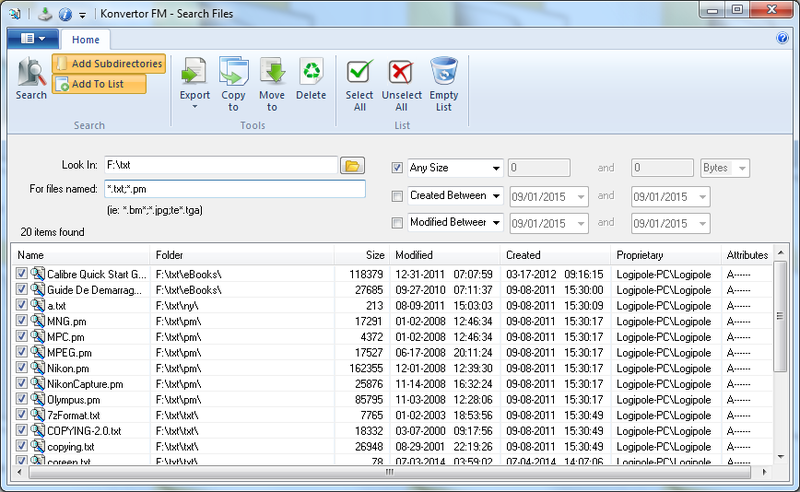Click the file icon of Nikon.pm row
The width and height of the screenshot is (800, 492).
[x=37, y=367]
